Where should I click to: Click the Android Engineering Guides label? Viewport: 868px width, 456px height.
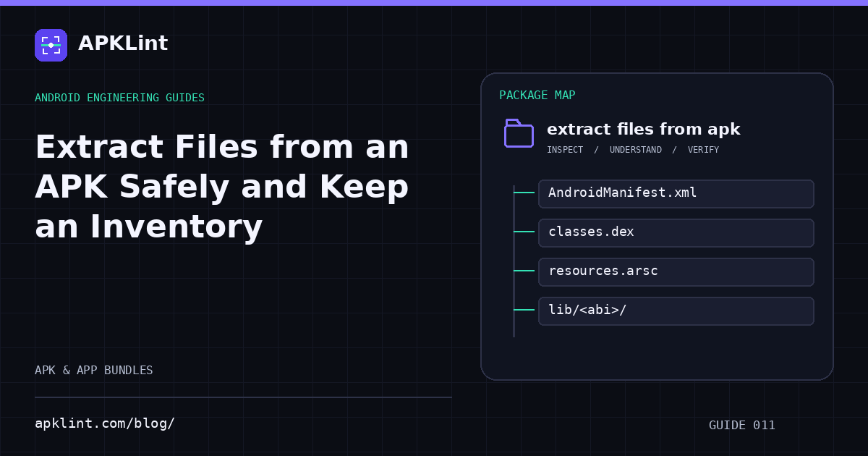tap(119, 98)
